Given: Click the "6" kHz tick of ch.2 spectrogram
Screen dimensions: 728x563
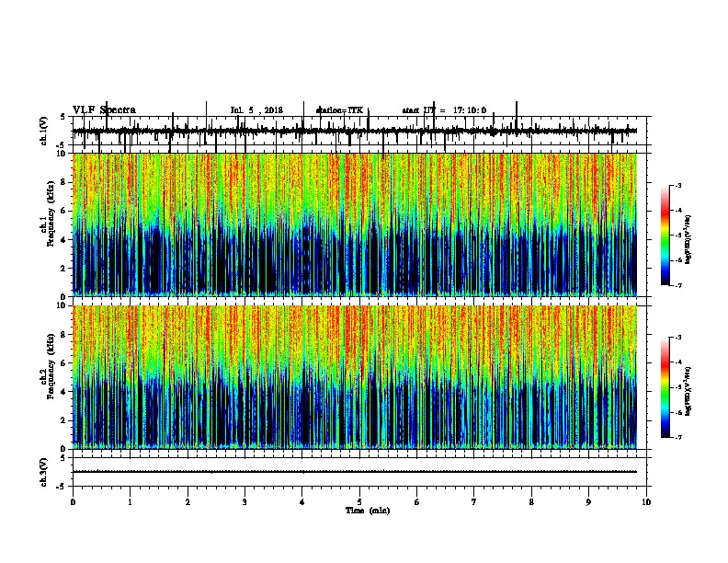Looking at the screenshot, I should click(x=64, y=362).
